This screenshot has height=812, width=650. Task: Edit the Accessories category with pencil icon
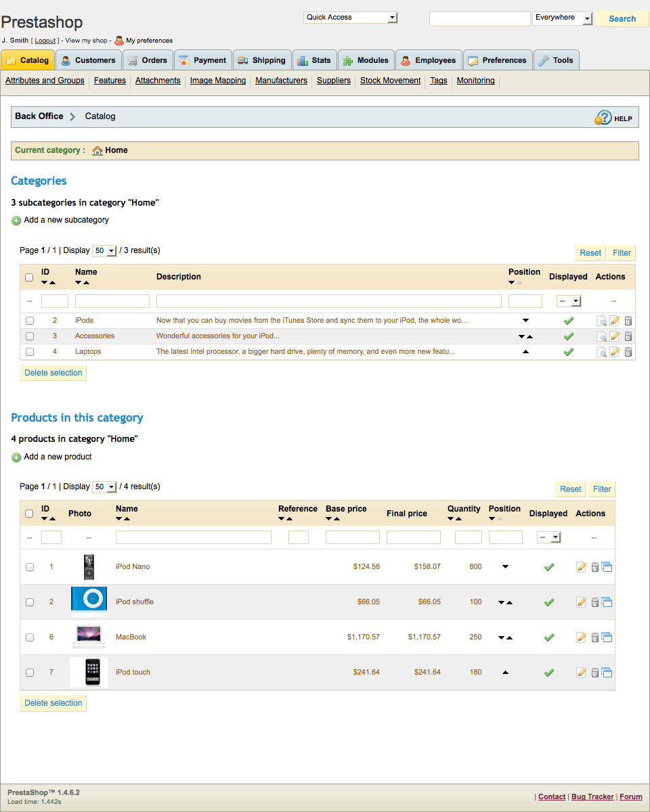point(615,336)
